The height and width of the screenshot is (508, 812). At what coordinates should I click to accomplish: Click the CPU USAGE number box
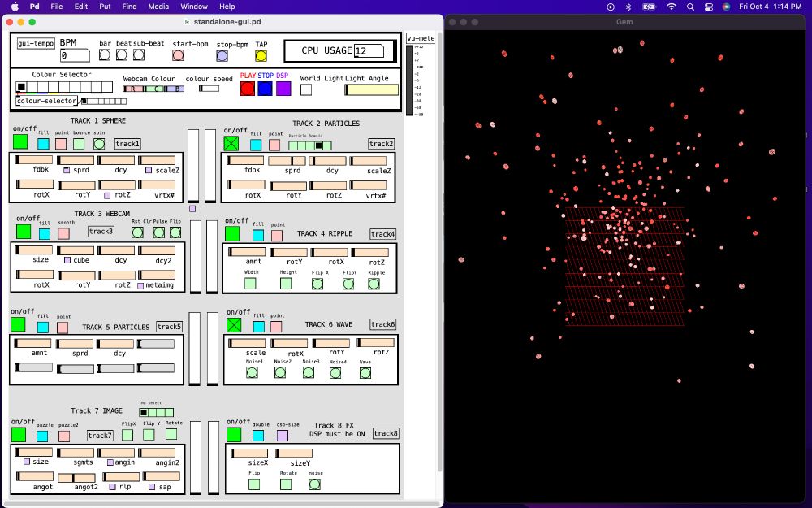pyautogui.click(x=369, y=50)
